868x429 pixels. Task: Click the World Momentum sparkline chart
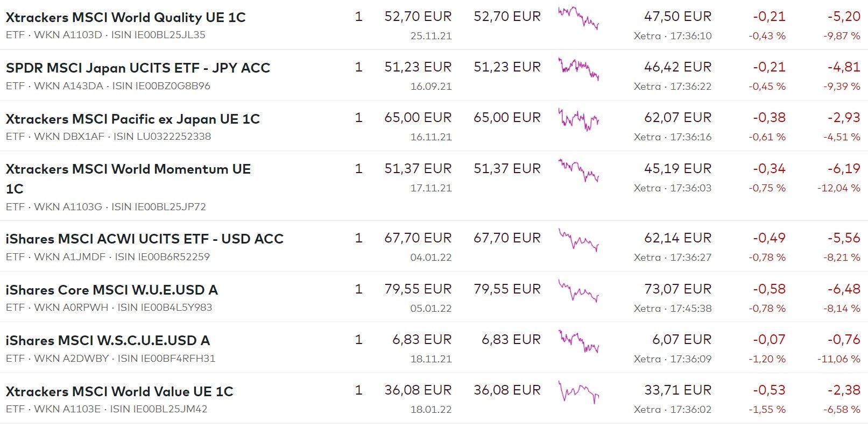(x=578, y=170)
